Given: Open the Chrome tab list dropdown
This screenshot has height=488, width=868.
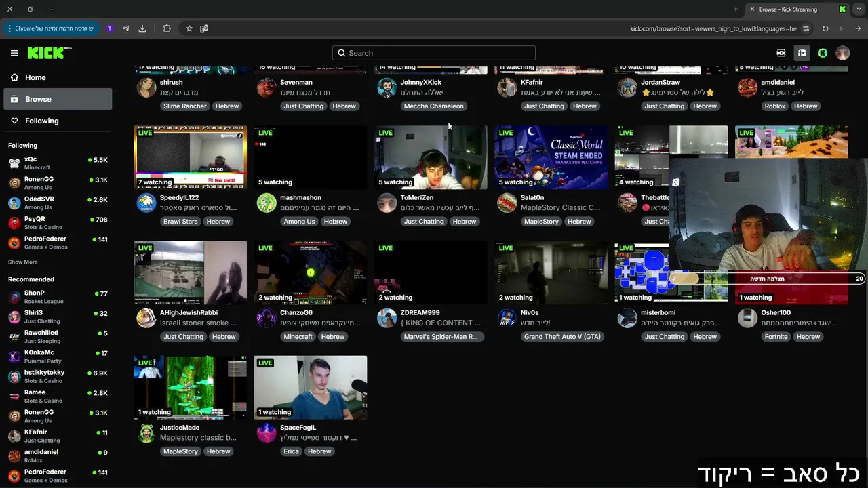Looking at the screenshot, I should click(859, 9).
